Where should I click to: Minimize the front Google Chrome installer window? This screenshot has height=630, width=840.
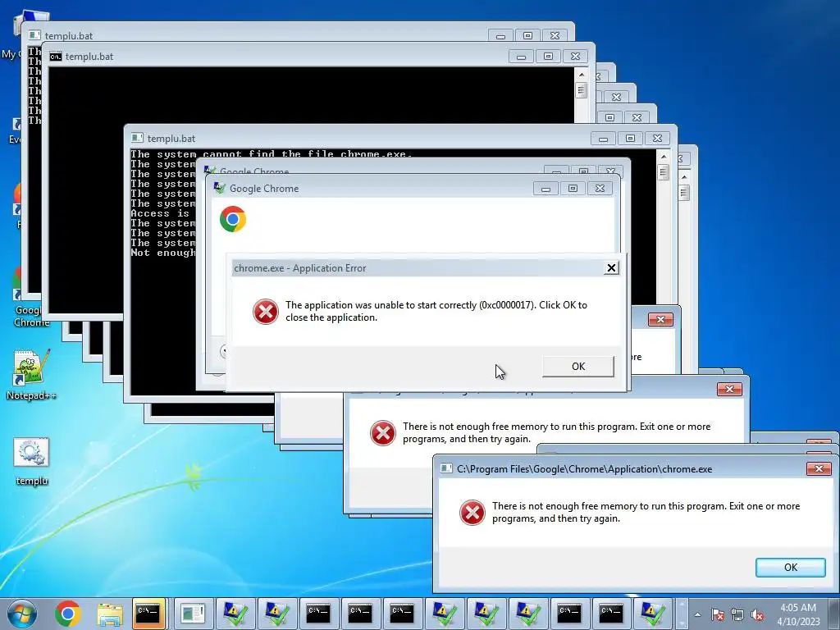pyautogui.click(x=546, y=189)
